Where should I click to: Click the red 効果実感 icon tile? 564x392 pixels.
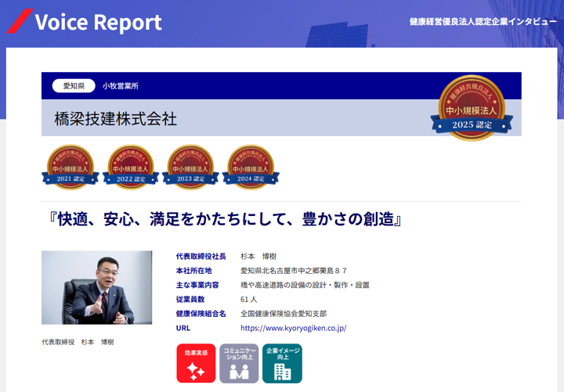pos(196,363)
